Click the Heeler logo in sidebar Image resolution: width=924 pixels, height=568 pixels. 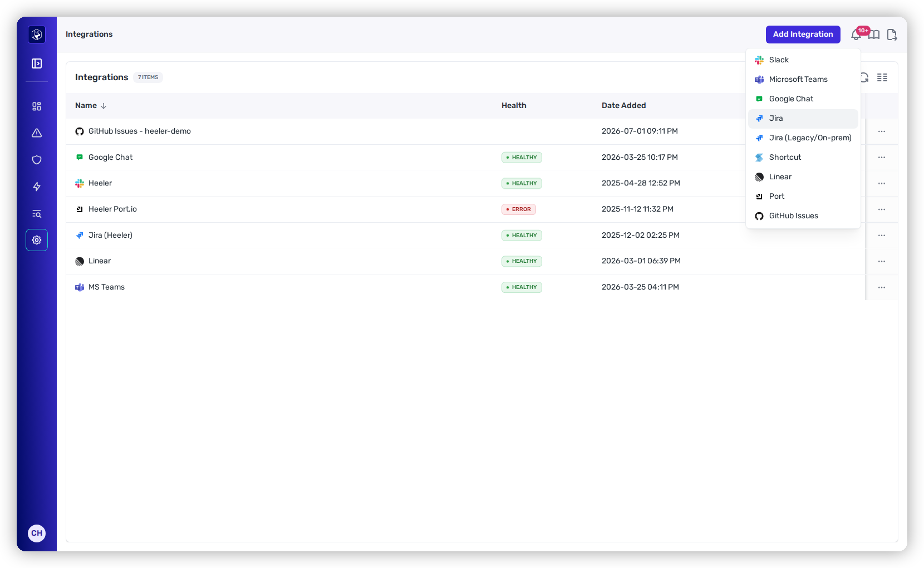[37, 35]
